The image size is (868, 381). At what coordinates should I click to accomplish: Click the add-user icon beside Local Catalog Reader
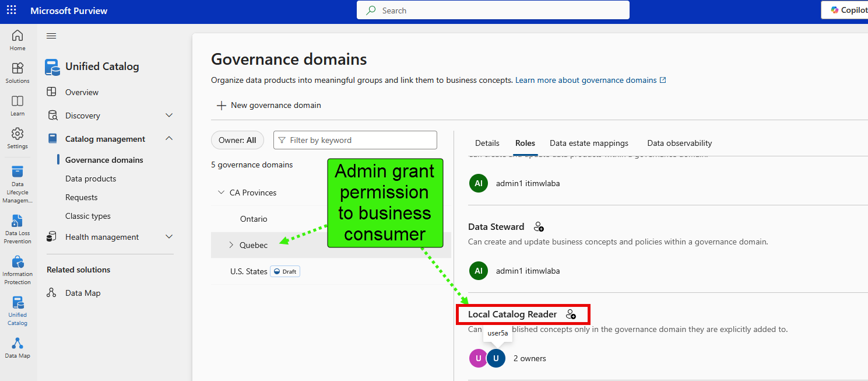tap(571, 314)
